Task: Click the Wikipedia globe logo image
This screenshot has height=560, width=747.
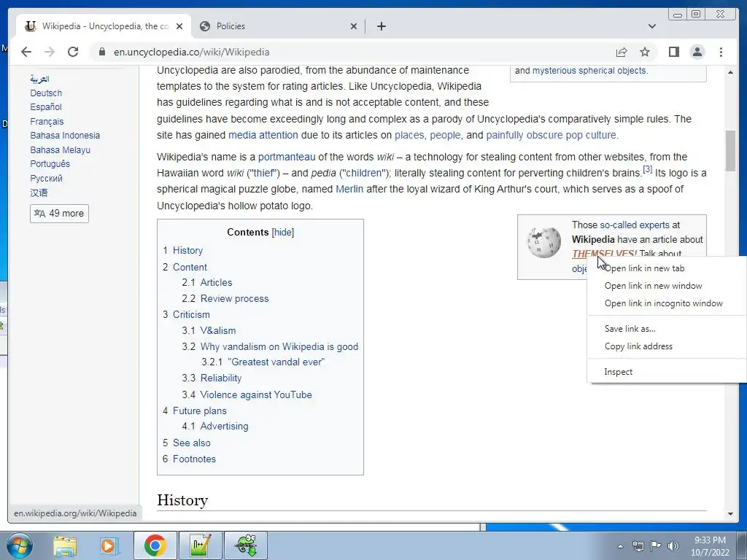Action: 543,242
